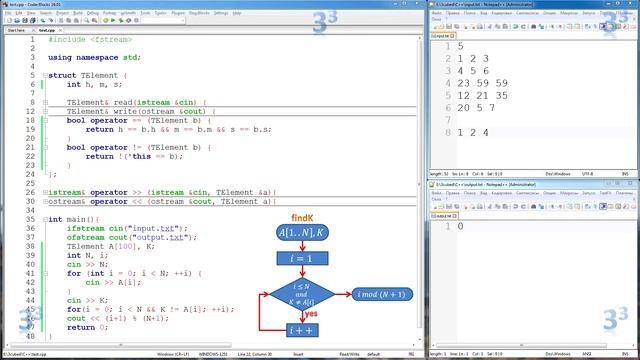Click green Run arrow in Code::Blocks

(113, 20)
